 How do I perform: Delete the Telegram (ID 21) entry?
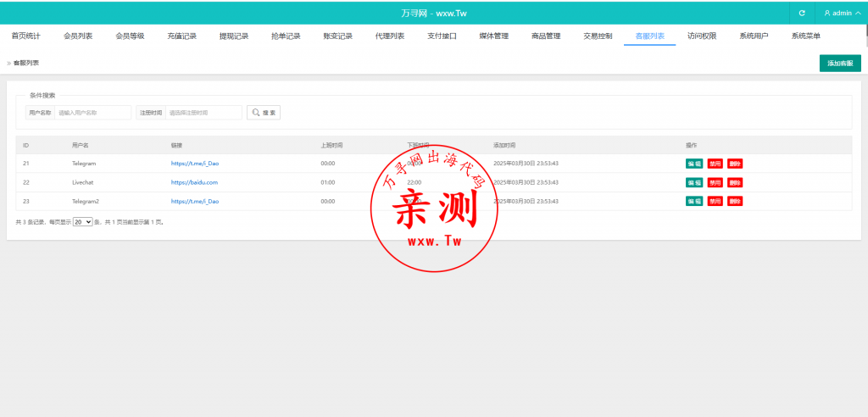click(x=735, y=164)
